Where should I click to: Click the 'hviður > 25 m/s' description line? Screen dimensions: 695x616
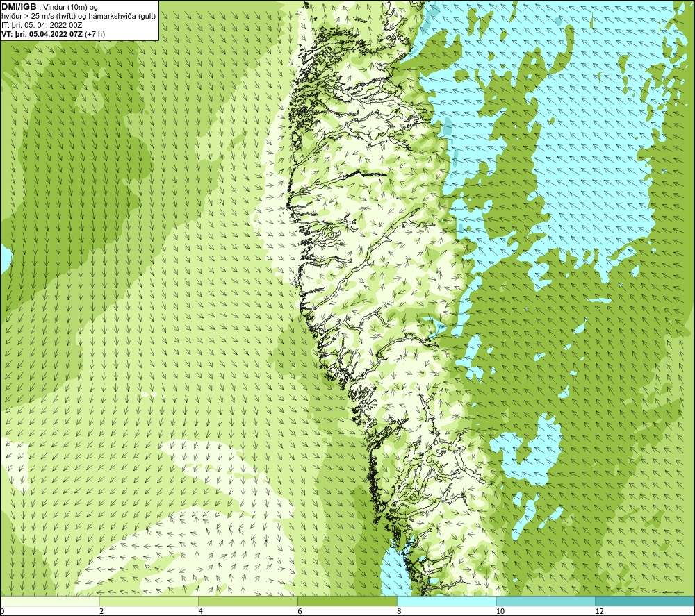[79, 16]
